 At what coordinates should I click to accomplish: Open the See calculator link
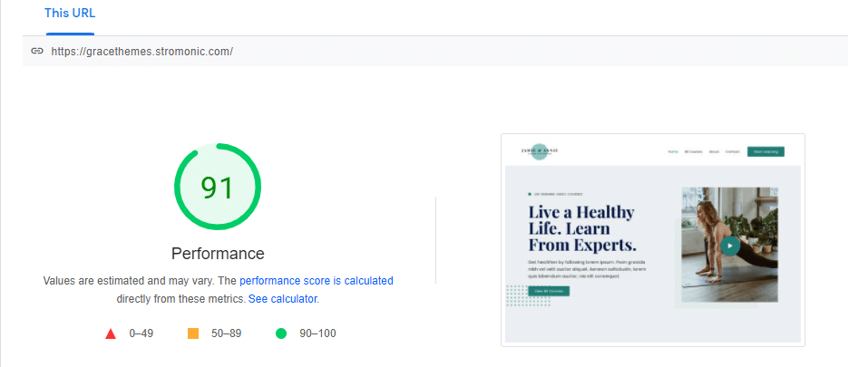pos(283,299)
